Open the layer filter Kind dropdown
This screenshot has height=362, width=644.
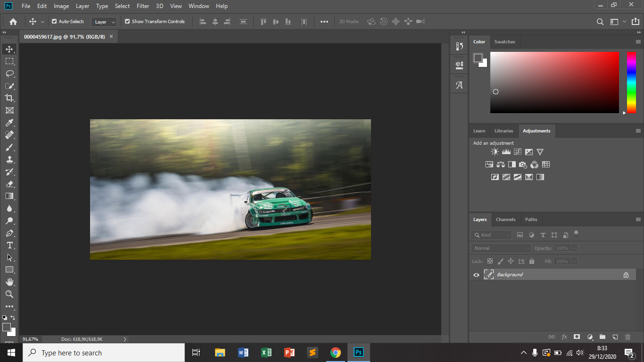(491, 234)
